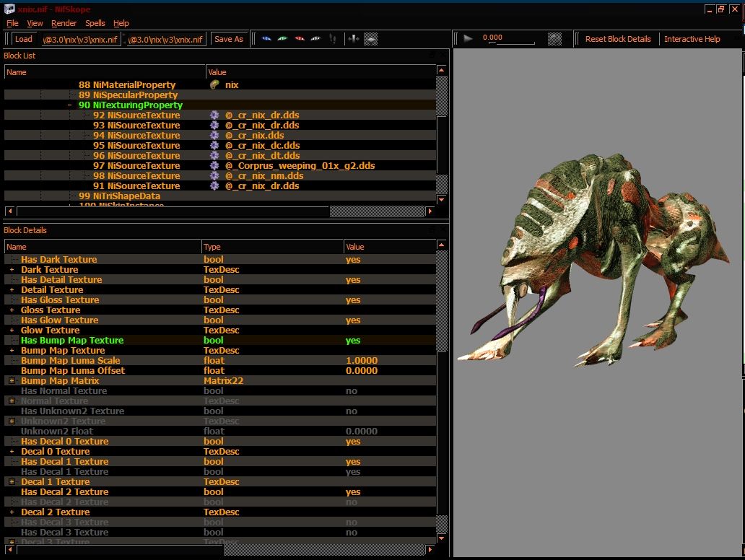Expand the Gloss Texture row

tap(12, 310)
